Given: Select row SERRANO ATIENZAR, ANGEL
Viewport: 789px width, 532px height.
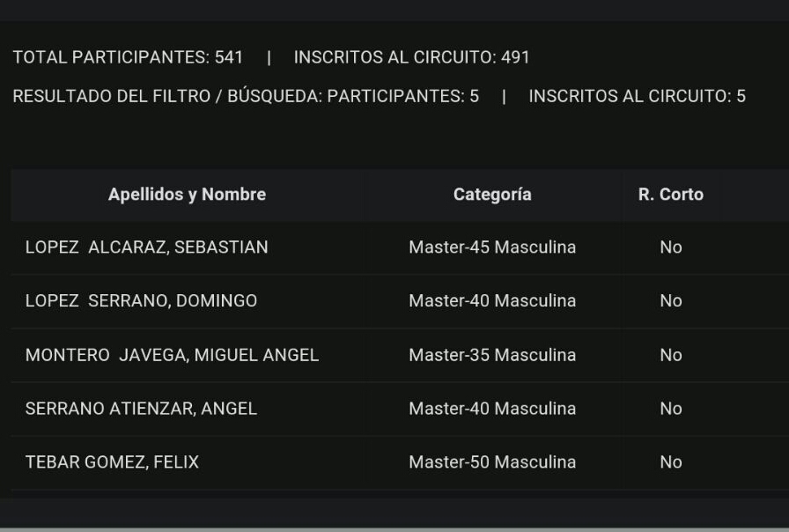Looking at the screenshot, I should tap(400, 409).
